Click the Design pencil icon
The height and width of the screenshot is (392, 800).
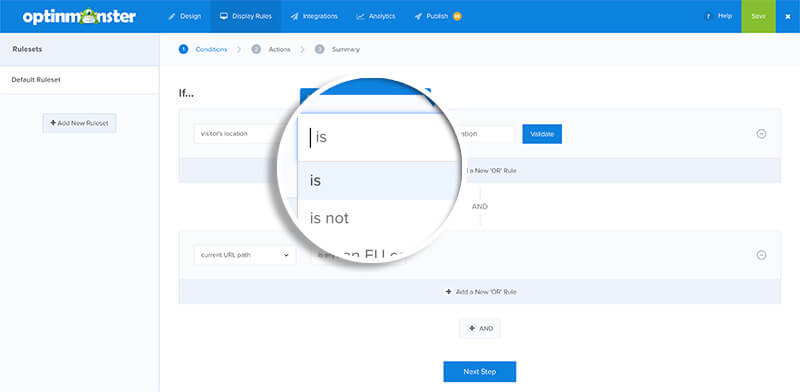(172, 16)
